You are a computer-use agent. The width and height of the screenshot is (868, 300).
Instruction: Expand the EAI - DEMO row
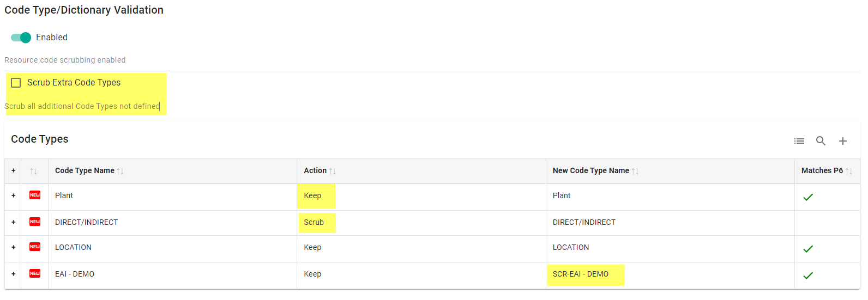pyautogui.click(x=14, y=274)
